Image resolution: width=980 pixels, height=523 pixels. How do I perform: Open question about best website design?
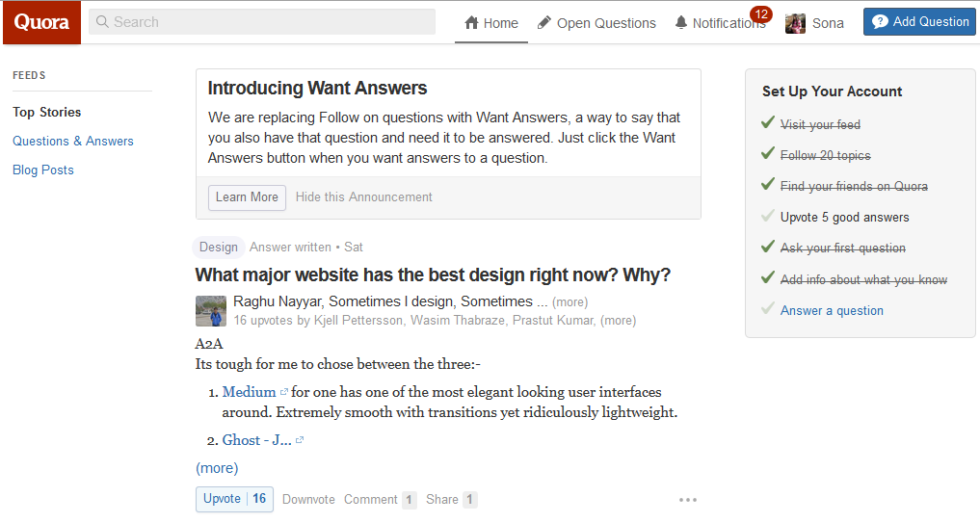click(x=433, y=275)
